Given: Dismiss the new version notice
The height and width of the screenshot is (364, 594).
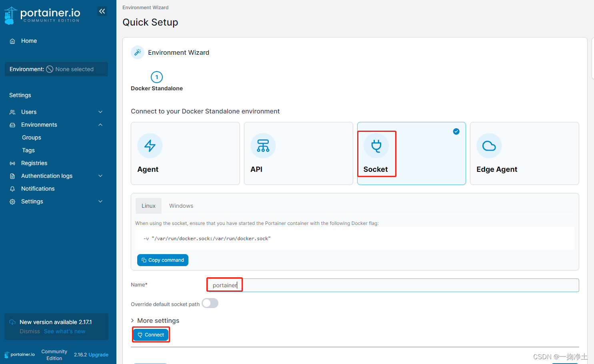Looking at the screenshot, I should tap(30, 331).
